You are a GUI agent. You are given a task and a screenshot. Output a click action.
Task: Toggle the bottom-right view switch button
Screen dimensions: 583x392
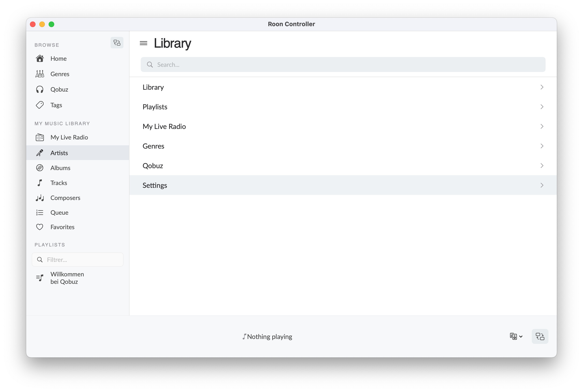pos(540,336)
